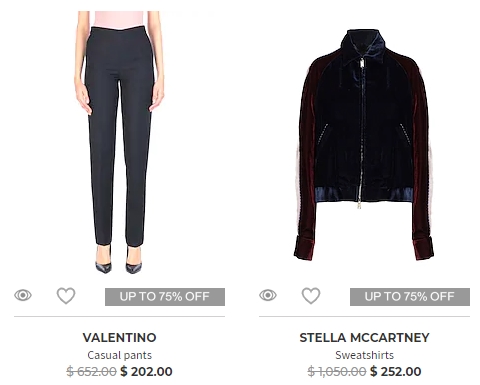Select the 'Sweatshirts' category text
Screen dimensions: 480x385
(x=364, y=355)
